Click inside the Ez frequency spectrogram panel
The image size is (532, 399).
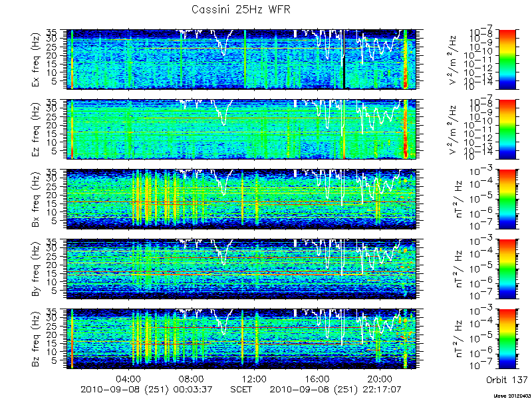(x=241, y=129)
